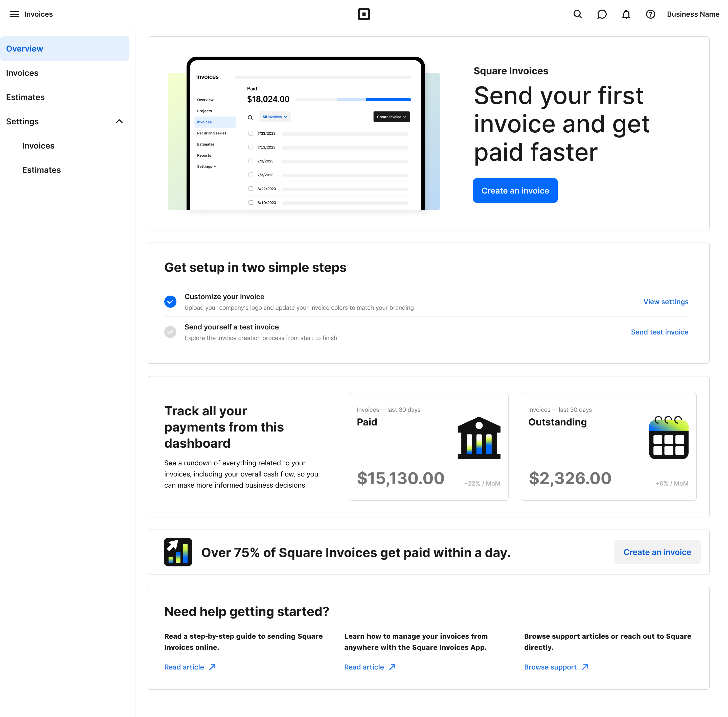
Task: Click the growth chart arrow icon
Action: point(178,552)
